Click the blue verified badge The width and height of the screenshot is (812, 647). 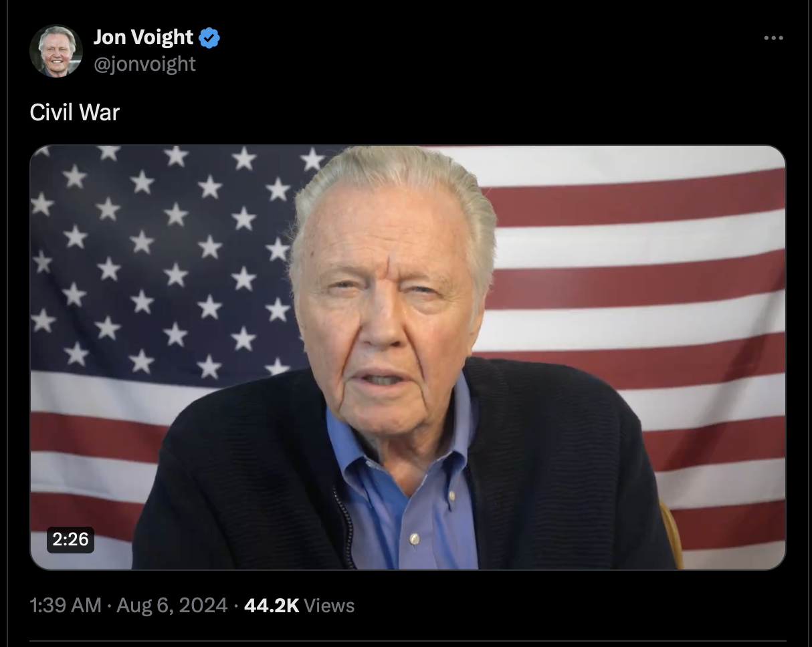[x=209, y=38]
